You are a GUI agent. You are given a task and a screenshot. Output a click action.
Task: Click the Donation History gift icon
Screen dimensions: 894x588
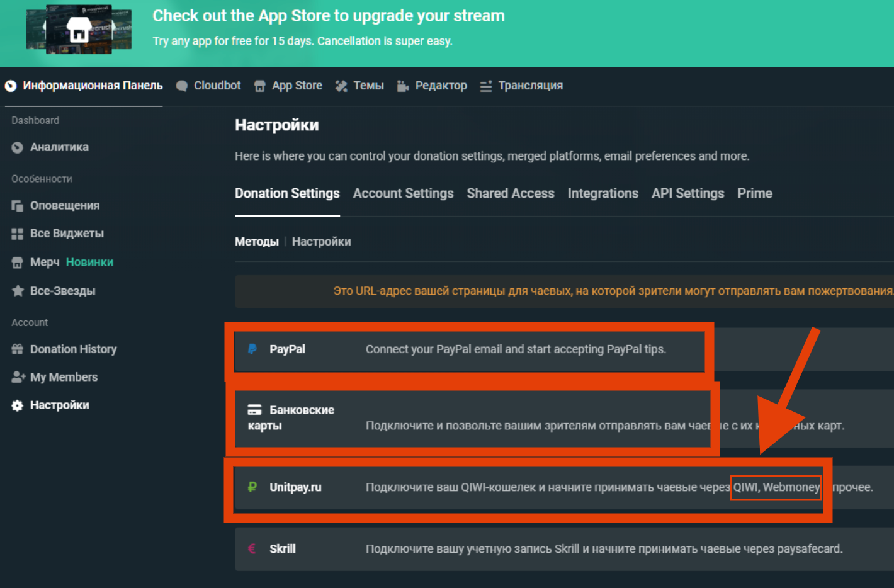(x=18, y=349)
